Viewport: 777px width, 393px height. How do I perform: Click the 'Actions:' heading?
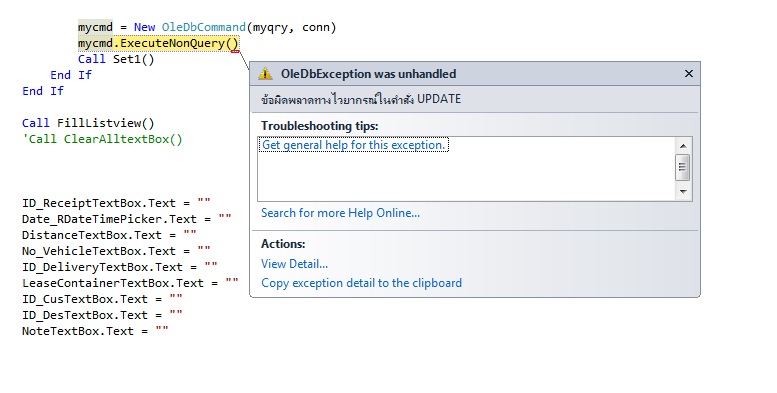click(x=283, y=244)
